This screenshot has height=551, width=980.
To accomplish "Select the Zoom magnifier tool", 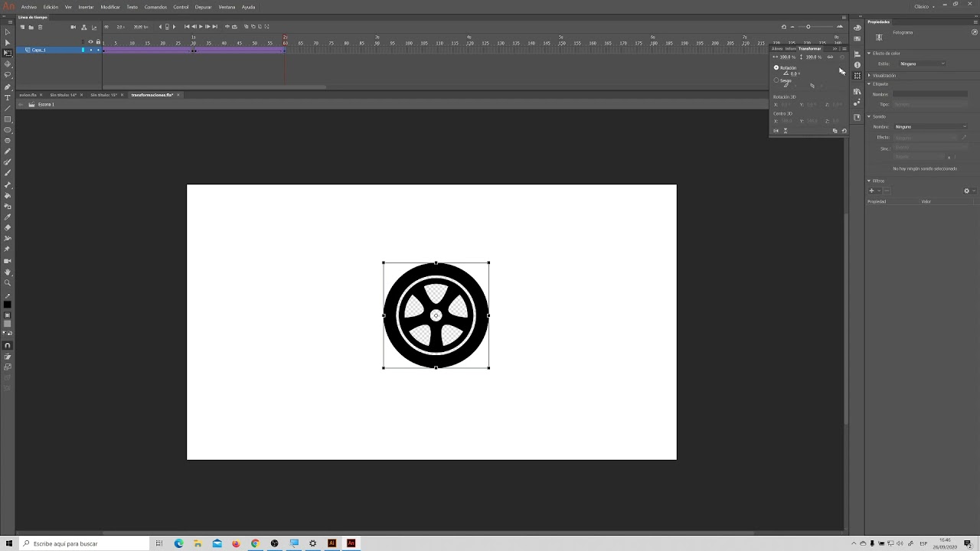I will 8,283.
